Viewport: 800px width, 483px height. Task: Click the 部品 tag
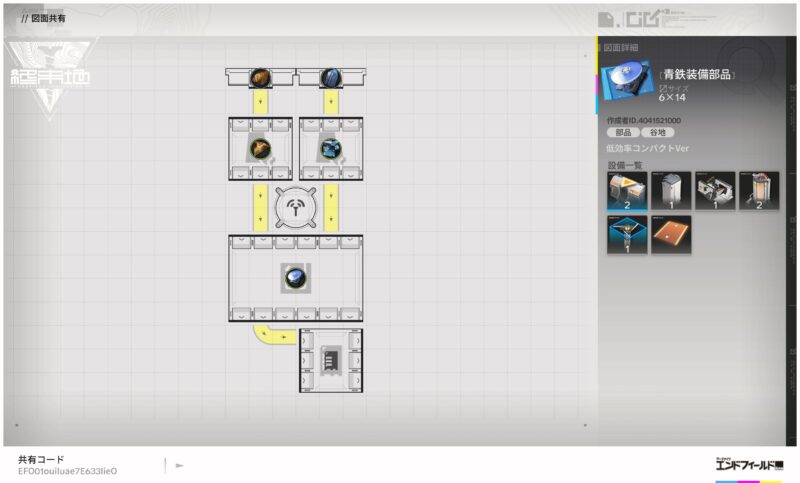621,132
